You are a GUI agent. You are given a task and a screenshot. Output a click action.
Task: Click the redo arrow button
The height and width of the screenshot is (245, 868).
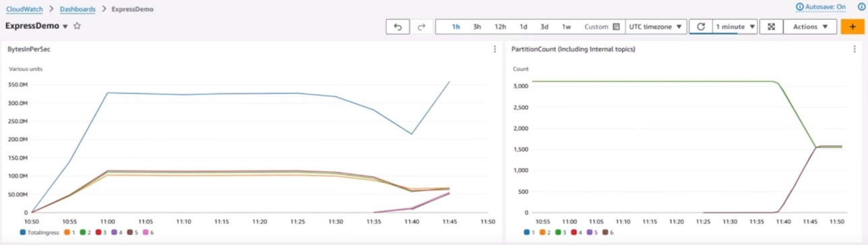pyautogui.click(x=422, y=27)
